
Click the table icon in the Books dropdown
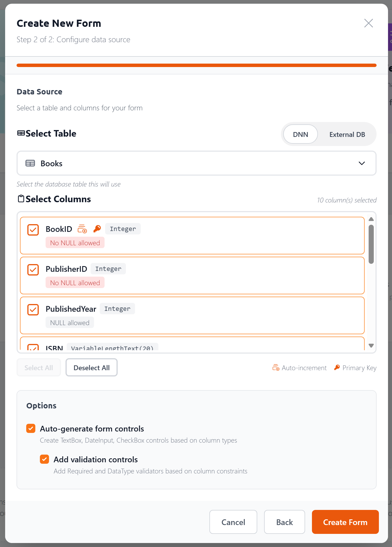[x=30, y=163]
